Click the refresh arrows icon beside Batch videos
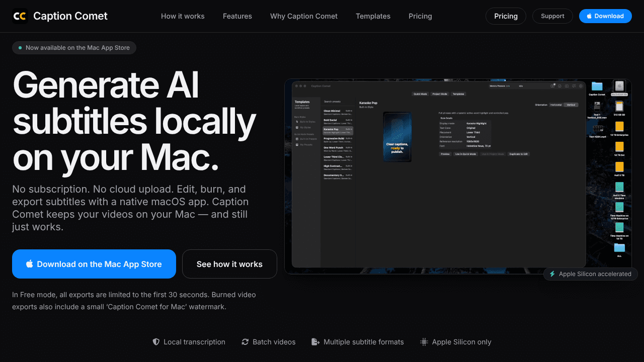 [245, 342]
